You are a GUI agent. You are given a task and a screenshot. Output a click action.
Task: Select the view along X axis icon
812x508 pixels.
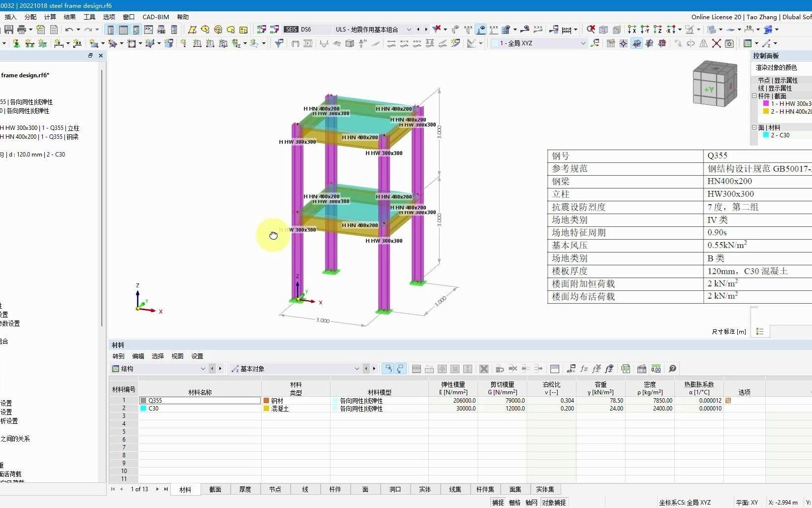(x=632, y=30)
